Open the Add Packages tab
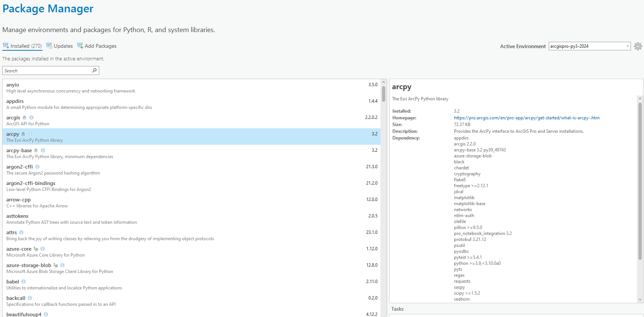This screenshot has width=644, height=317. coord(97,46)
